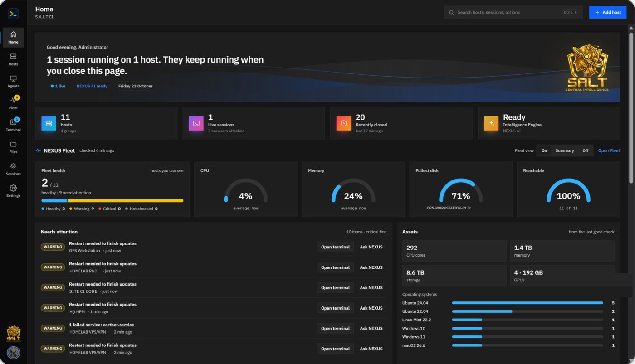Click the 8.6 TB storage asset card
The width and height of the screenshot is (635, 364).
454,276
